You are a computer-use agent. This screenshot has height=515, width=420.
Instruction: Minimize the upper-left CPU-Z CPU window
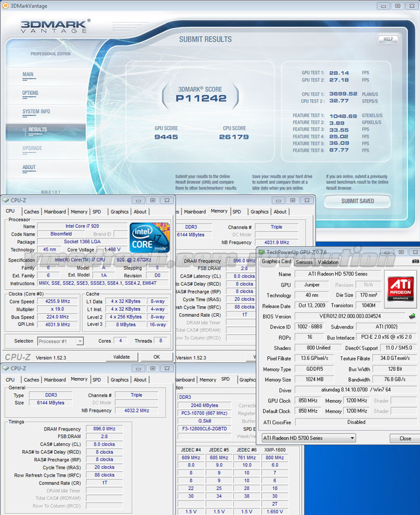139,201
